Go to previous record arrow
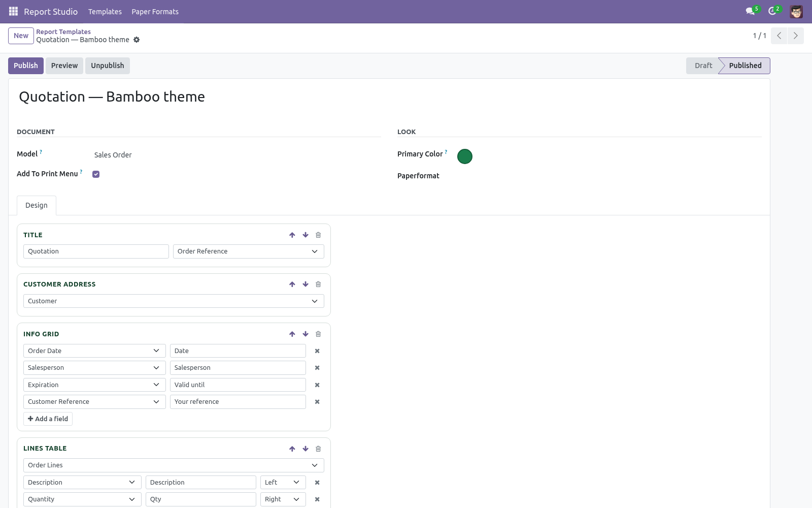This screenshot has width=812, height=508. pos(779,36)
